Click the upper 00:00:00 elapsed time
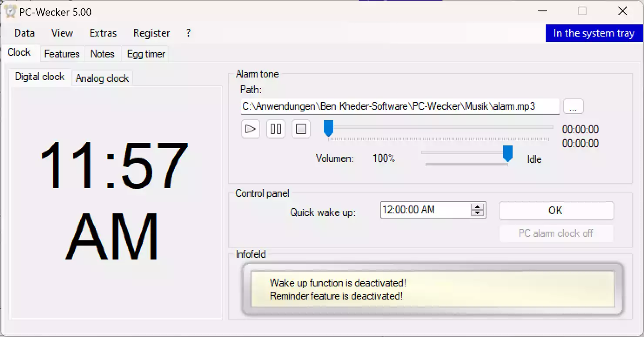This screenshot has width=644, height=337. click(x=580, y=130)
